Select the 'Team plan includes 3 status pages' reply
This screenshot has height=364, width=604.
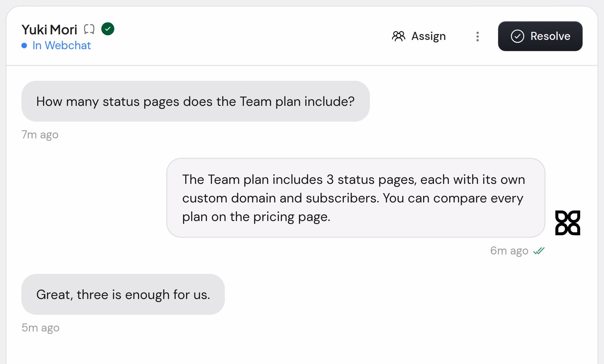point(356,198)
